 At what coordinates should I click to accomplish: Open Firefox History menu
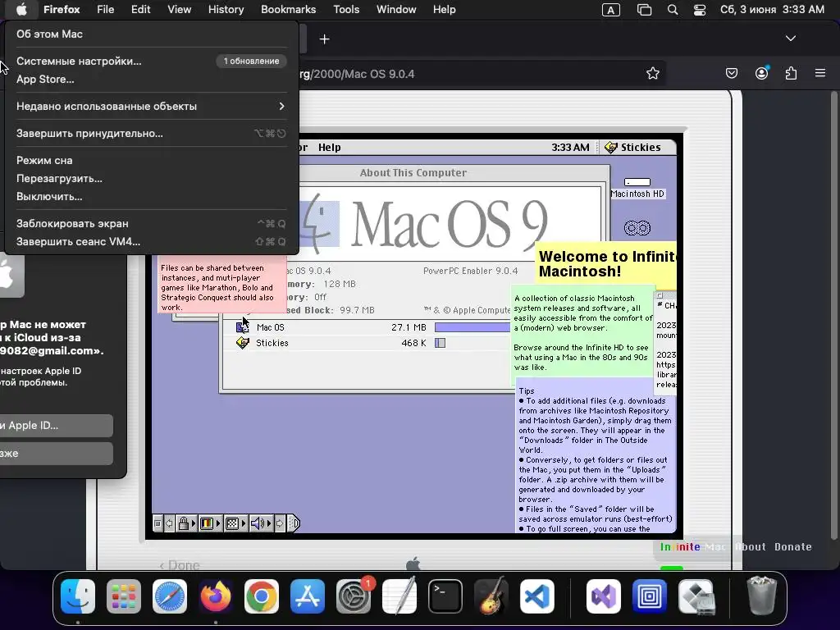226,10
